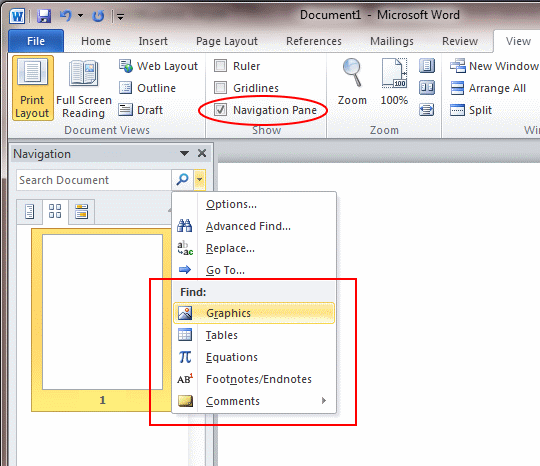Set zoom to 100% page icon
Image resolution: width=540 pixels, height=466 pixels.
[394, 82]
